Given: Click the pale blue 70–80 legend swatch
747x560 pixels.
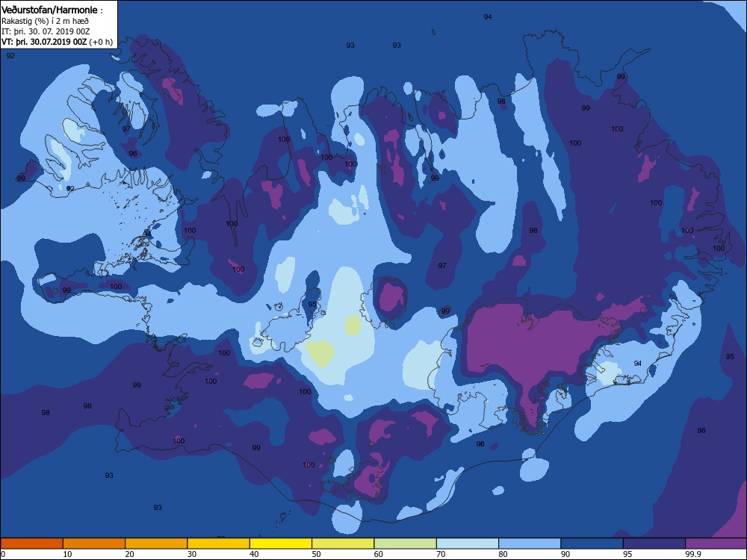Looking at the screenshot, I should click(x=468, y=544).
